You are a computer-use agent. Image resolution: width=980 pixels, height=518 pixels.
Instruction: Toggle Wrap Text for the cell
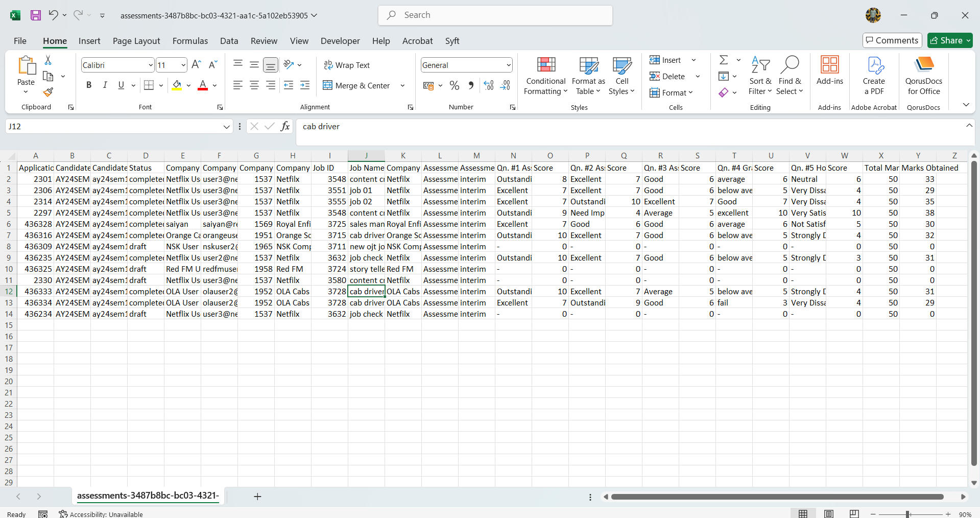[347, 65]
